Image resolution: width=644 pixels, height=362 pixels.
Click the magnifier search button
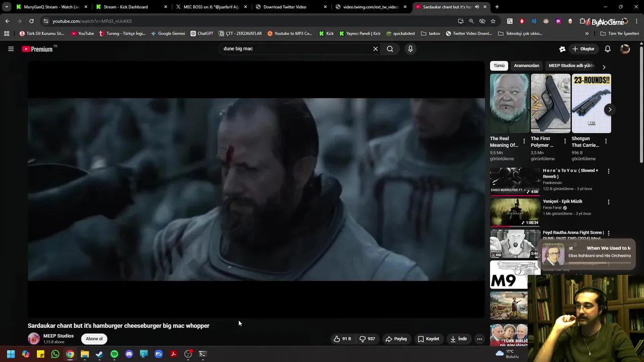coord(390,49)
